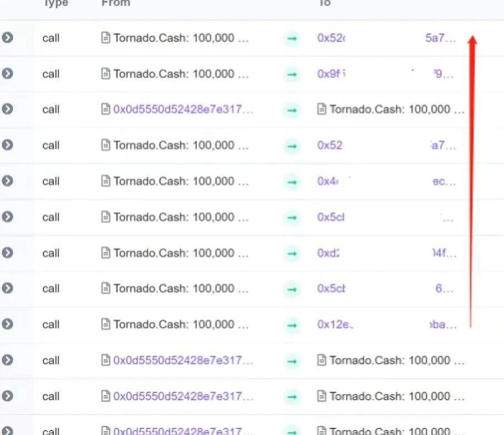
Task: Click contract icon beside topmost 0x0d5550d52428e7e317 sender
Action: point(106,109)
